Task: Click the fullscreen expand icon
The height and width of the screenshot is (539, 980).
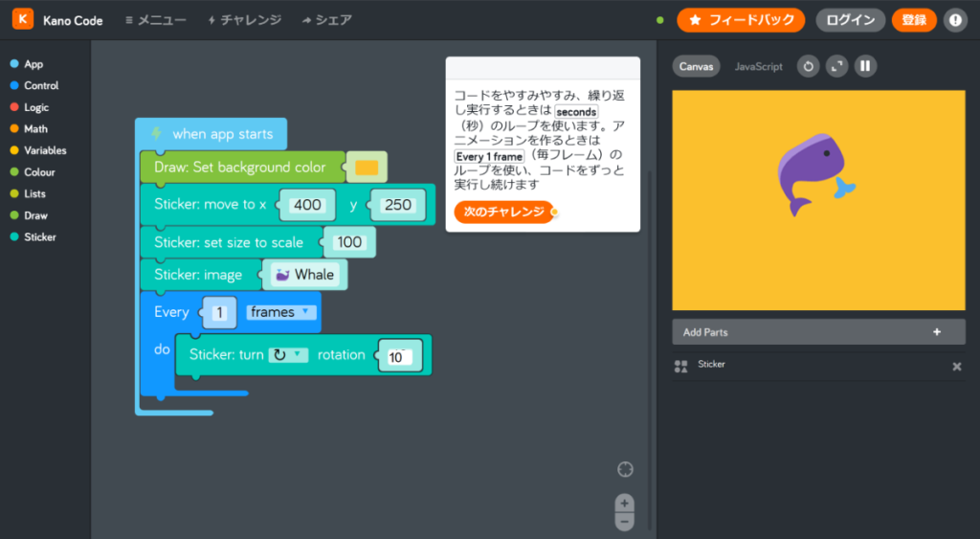Action: (836, 66)
